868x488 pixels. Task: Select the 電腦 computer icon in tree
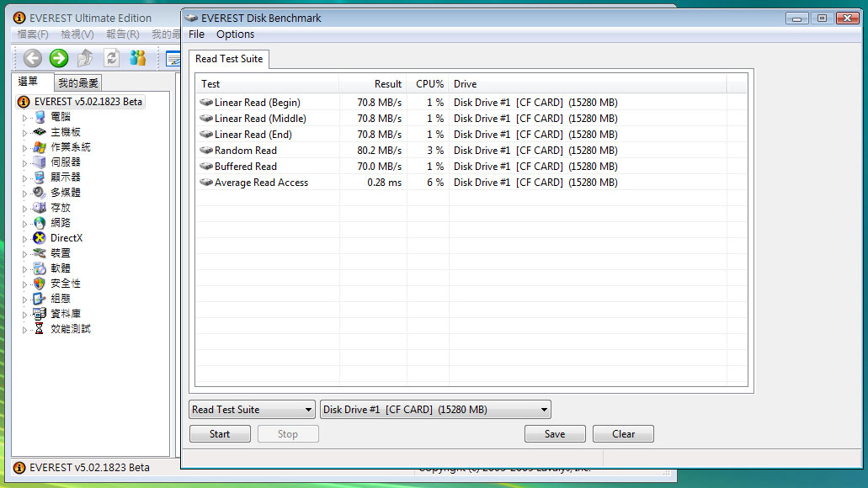click(x=40, y=117)
